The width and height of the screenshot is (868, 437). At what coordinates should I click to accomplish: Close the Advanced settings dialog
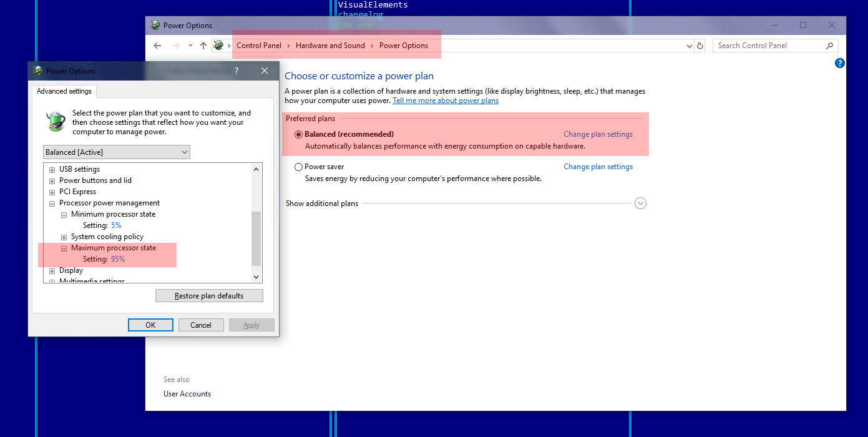(265, 71)
